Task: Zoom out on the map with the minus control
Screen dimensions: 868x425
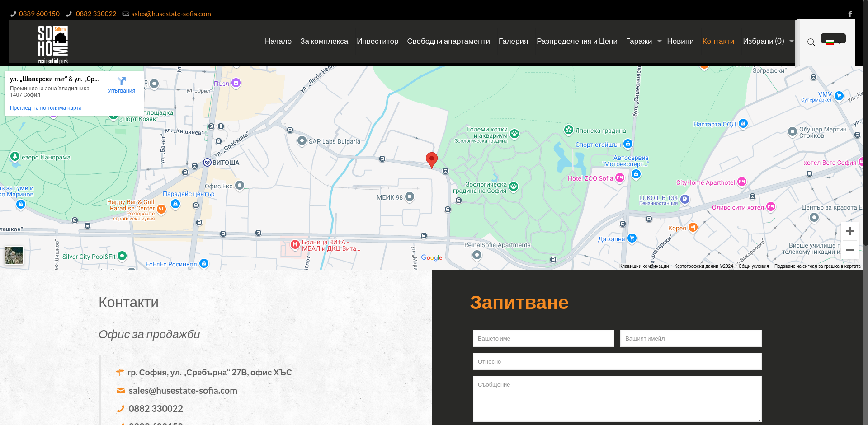Action: 849,249
